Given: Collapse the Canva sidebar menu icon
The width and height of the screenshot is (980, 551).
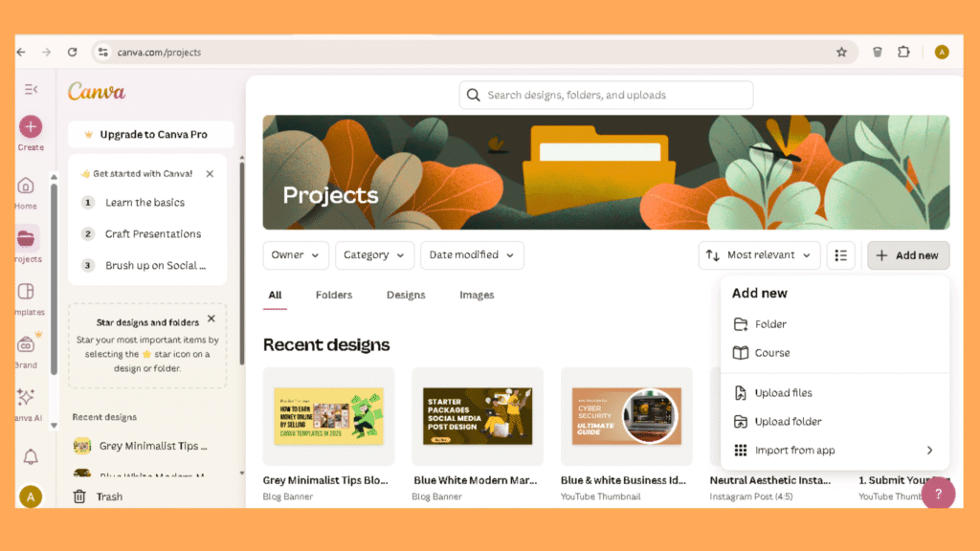Looking at the screenshot, I should tap(31, 89).
